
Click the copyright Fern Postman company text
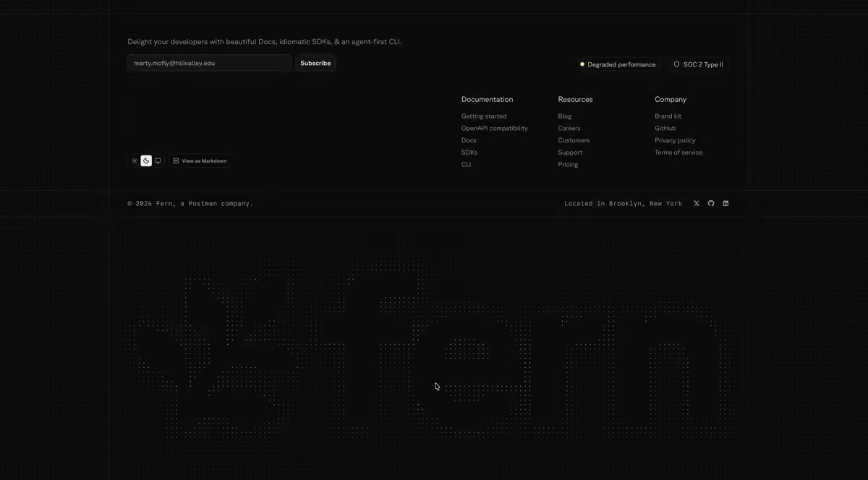[191, 204]
